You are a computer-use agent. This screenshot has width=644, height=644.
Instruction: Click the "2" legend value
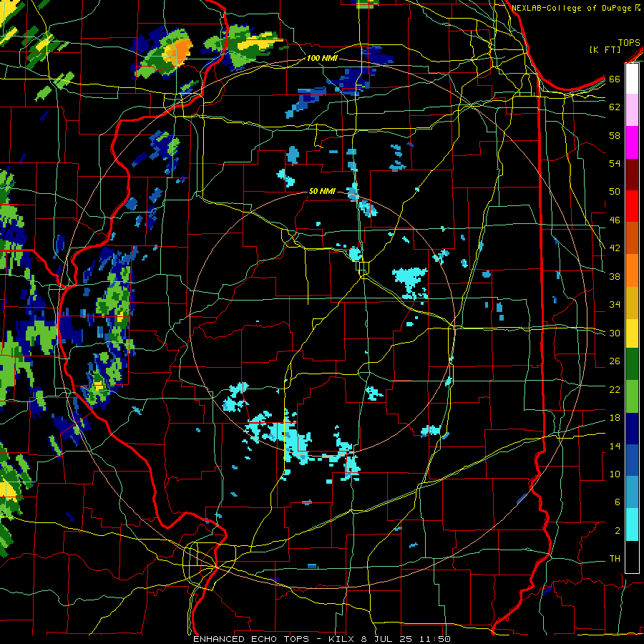pos(617,531)
